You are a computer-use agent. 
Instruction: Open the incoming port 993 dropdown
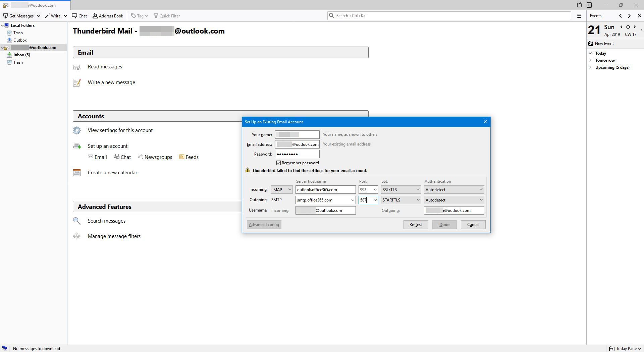(x=375, y=190)
